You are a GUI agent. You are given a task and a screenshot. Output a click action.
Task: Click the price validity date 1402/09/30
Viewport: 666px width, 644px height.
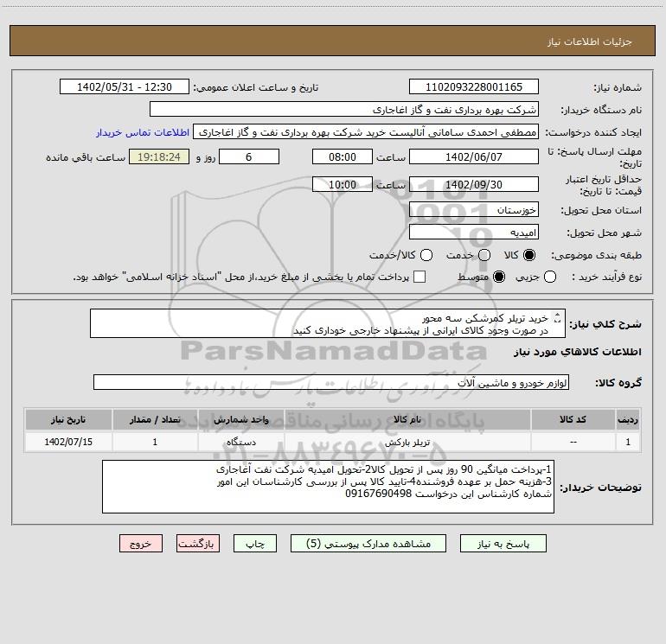pyautogui.click(x=474, y=184)
